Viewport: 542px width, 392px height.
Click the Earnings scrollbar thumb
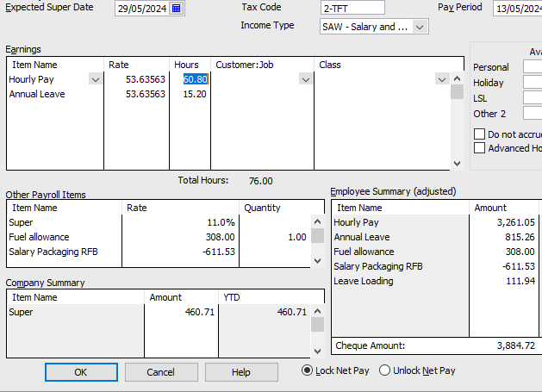pyautogui.click(x=457, y=92)
